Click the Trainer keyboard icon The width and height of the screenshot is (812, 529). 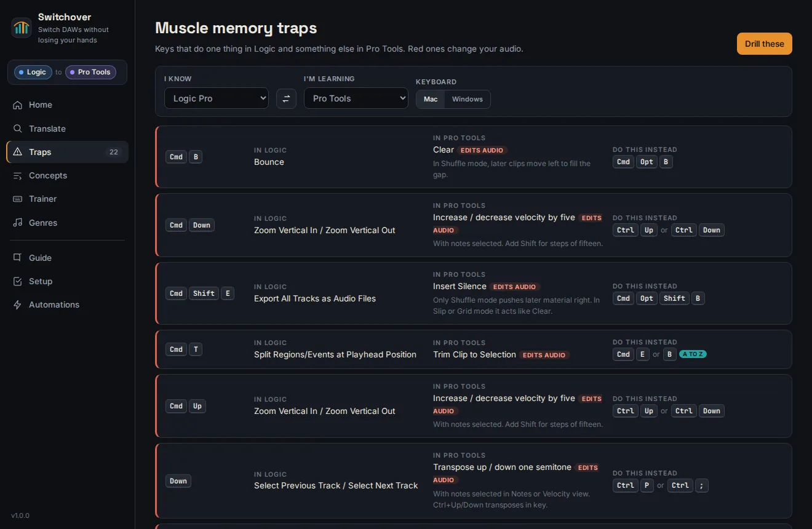pyautogui.click(x=18, y=199)
